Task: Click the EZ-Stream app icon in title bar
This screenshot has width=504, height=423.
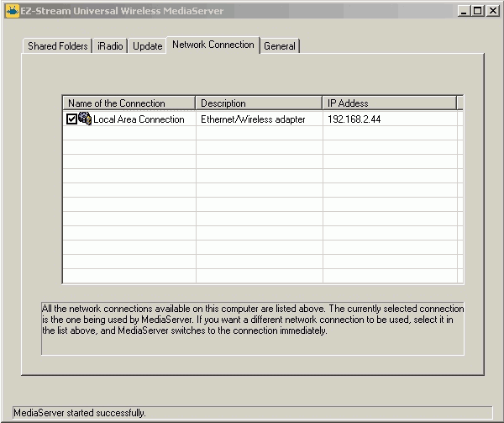Action: [13, 11]
